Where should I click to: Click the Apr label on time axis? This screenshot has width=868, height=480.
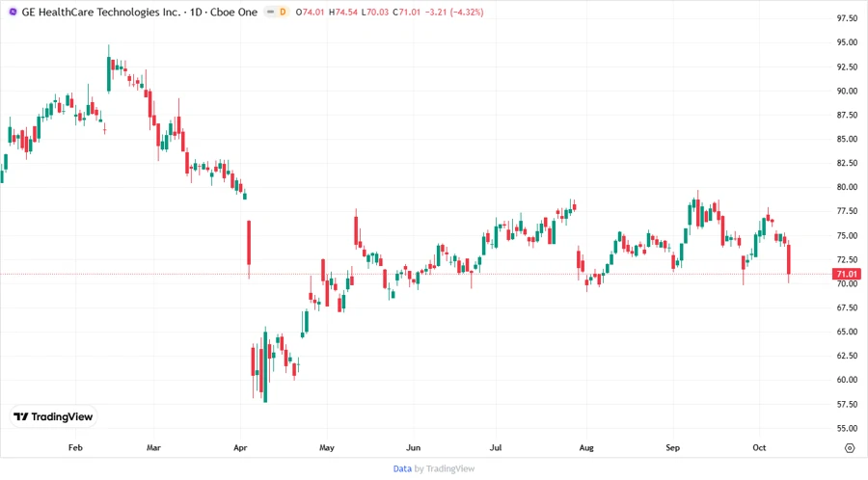point(241,448)
